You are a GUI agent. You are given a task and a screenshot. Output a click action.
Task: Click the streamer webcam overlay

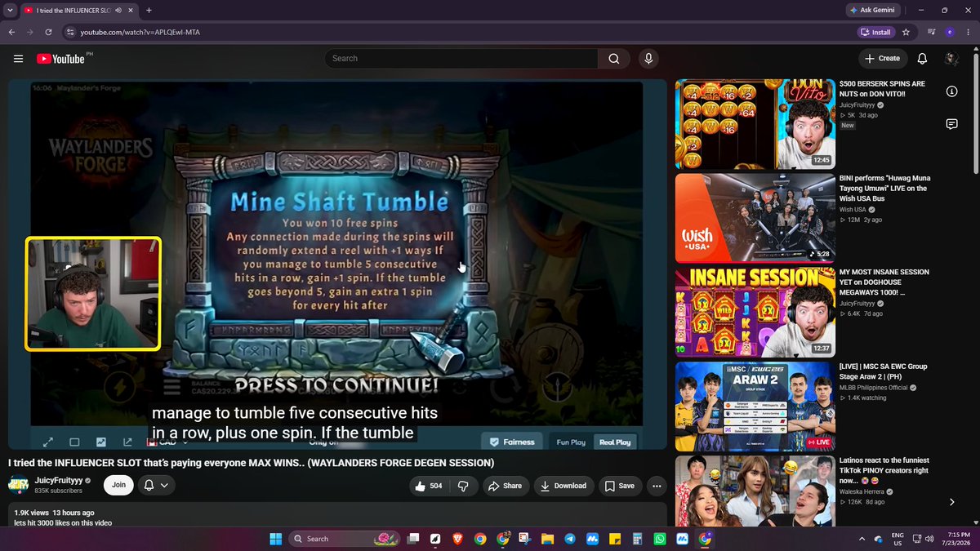point(93,294)
